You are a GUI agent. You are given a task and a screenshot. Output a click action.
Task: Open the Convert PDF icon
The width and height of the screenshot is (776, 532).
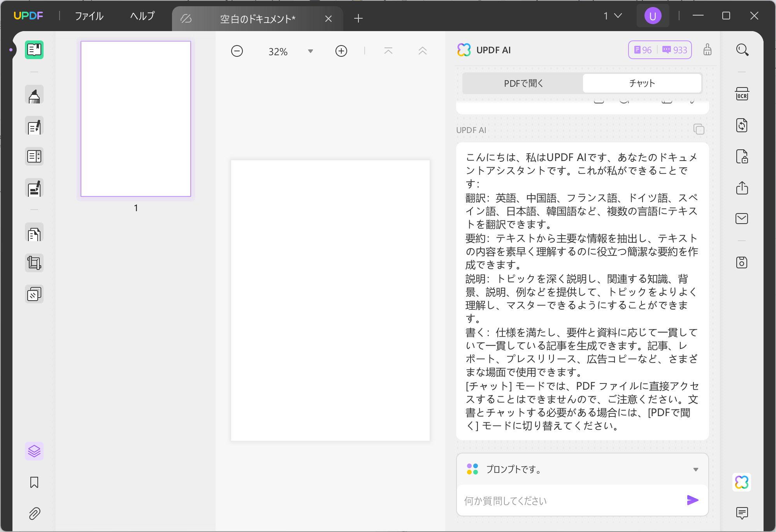[742, 125]
